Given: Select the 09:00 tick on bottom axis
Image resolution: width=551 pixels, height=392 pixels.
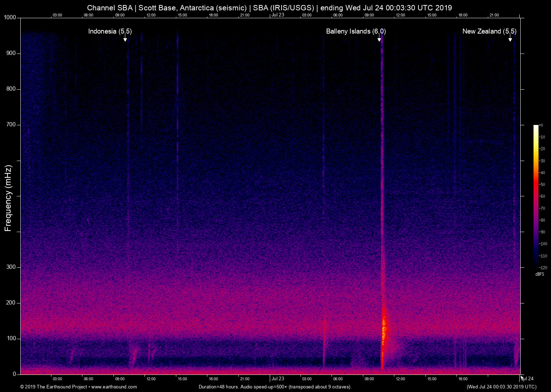Looking at the screenshot, I should pyautogui.click(x=120, y=379).
